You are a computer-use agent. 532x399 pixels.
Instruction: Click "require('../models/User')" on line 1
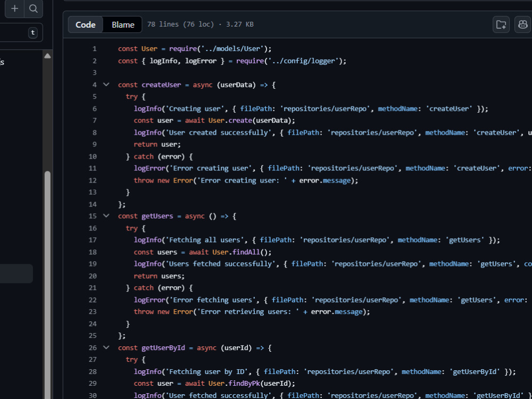point(219,49)
